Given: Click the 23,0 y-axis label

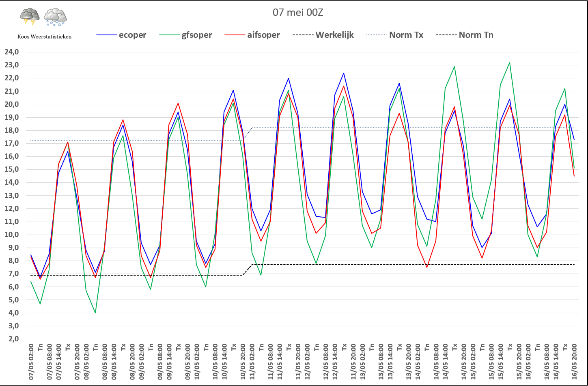Looking at the screenshot, I should 11,65.
